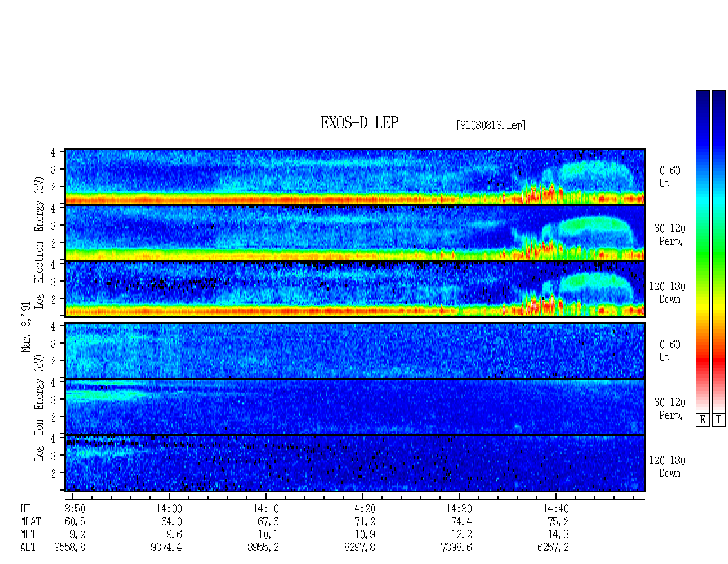The height and width of the screenshot is (564, 728).
Task: Click the MLAT value "-71.2"
Action: (x=362, y=521)
